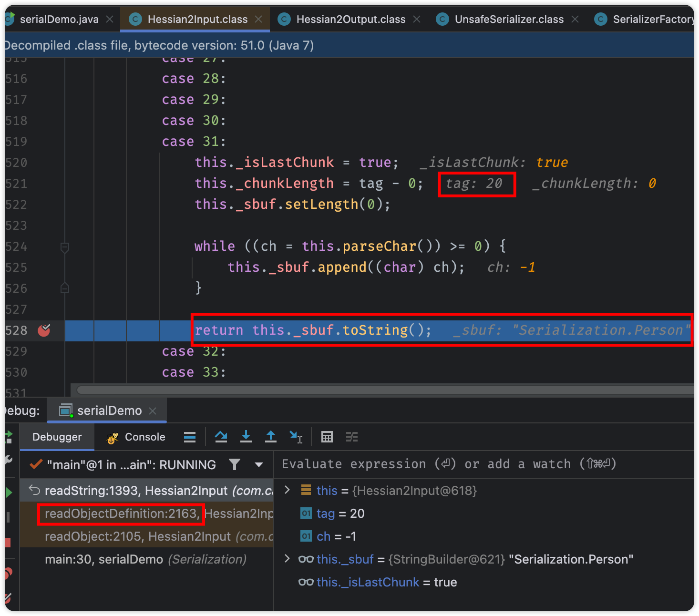Click the frames filter funnel icon
Screen dimensions: 699x616
pos(234,464)
